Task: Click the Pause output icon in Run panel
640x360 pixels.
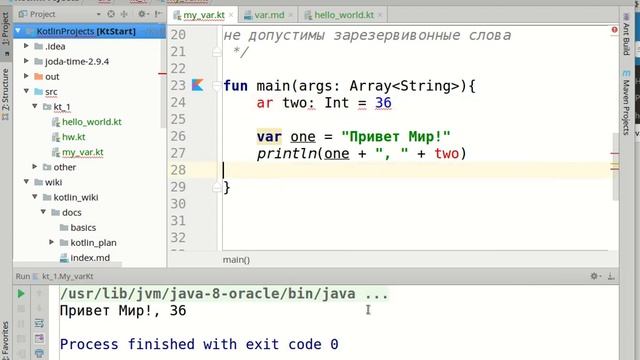Action: (x=21, y=324)
